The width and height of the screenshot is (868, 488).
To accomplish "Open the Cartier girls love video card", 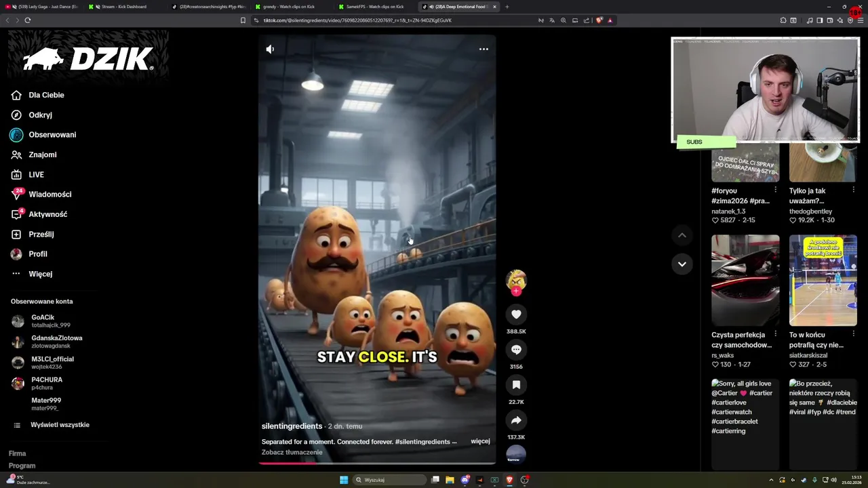I will click(x=745, y=424).
